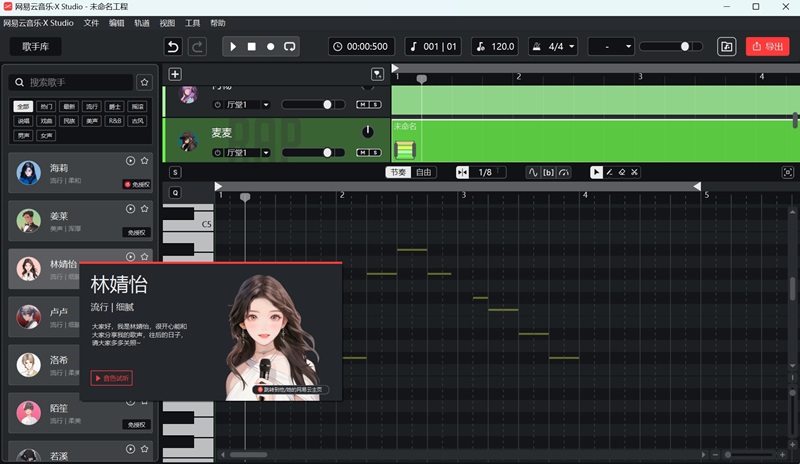Undo the last action
Viewport: 800px width, 464px height.
[173, 46]
